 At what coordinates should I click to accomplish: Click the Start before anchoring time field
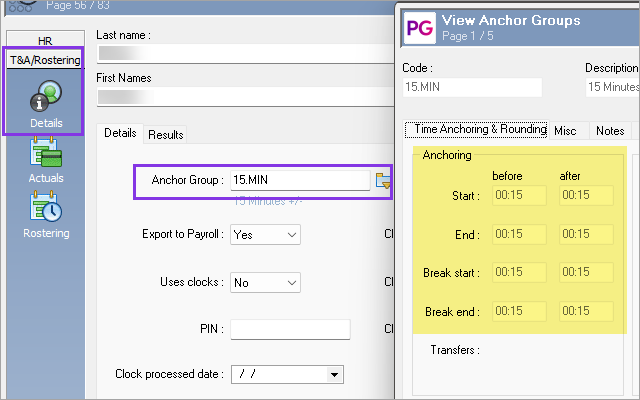(519, 195)
